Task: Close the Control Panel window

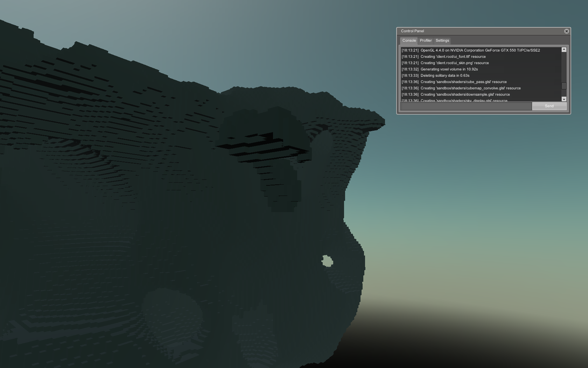Action: (566, 31)
